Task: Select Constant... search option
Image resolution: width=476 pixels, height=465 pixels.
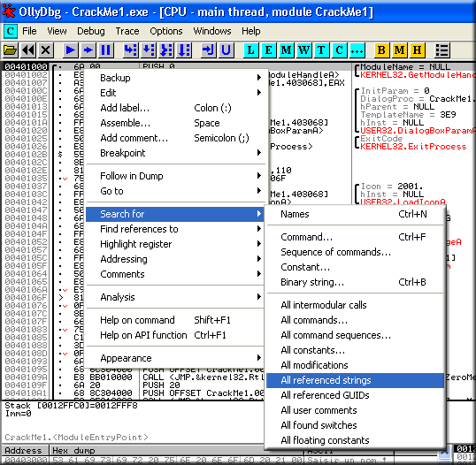Action: point(355,267)
